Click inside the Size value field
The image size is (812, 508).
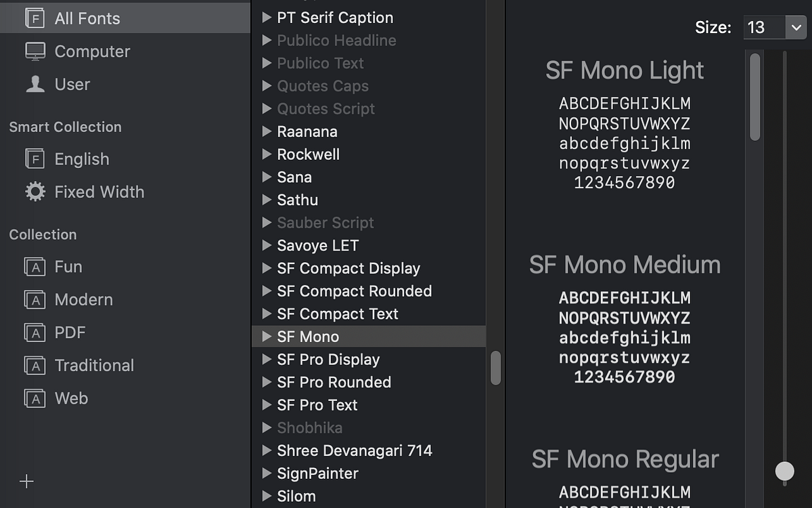tap(763, 28)
